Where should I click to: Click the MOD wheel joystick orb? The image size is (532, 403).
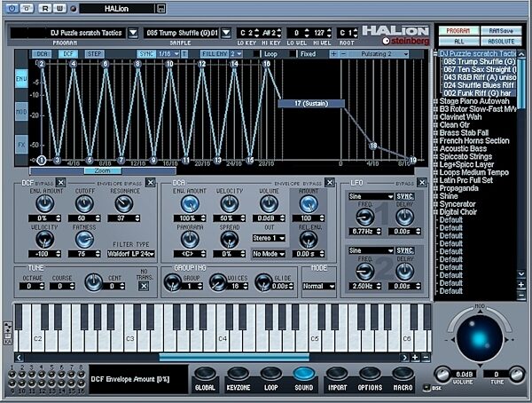480,339
